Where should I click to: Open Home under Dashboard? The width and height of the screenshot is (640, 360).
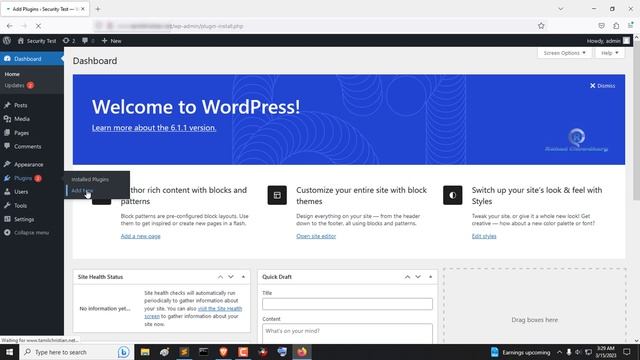(x=12, y=74)
